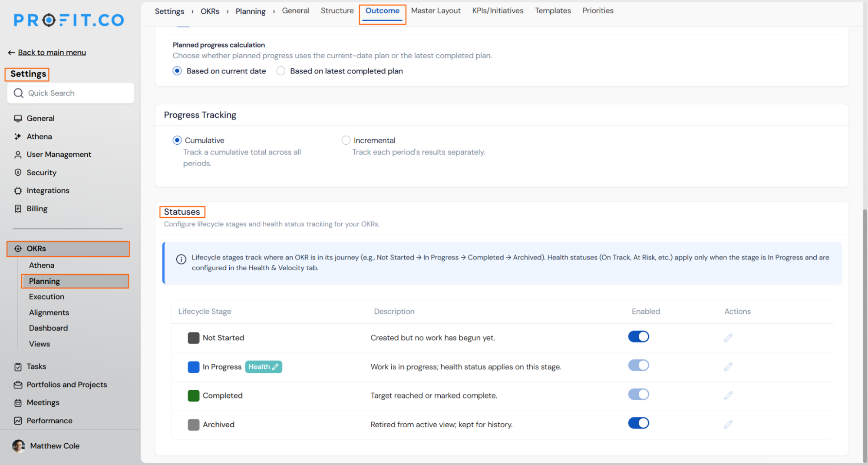
Task: Toggle the In Progress stage switch
Action: [638, 365]
